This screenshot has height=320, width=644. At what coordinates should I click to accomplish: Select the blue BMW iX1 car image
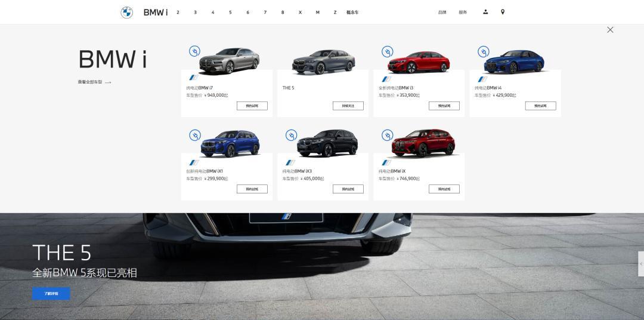[230, 143]
